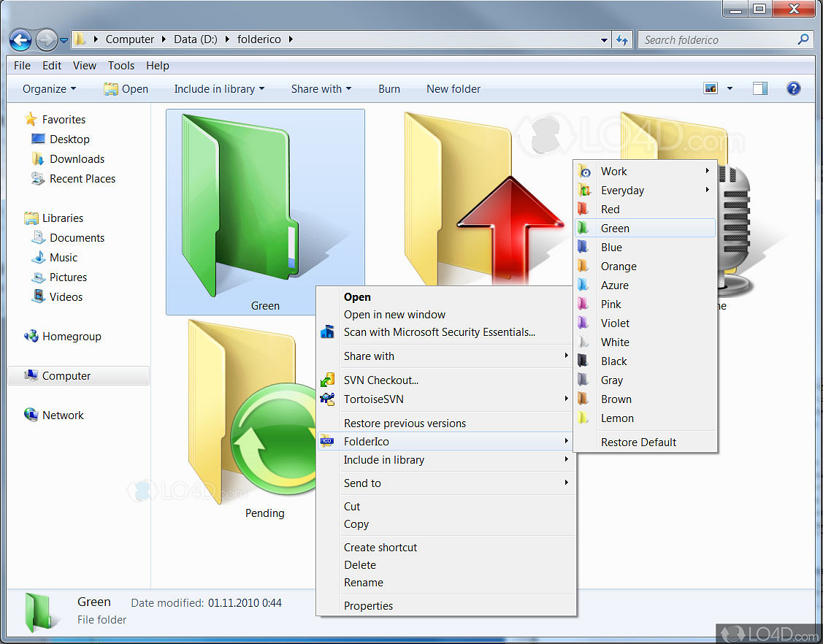Click the FolderIco icon in the context menu
The height and width of the screenshot is (644, 823).
pos(327,442)
